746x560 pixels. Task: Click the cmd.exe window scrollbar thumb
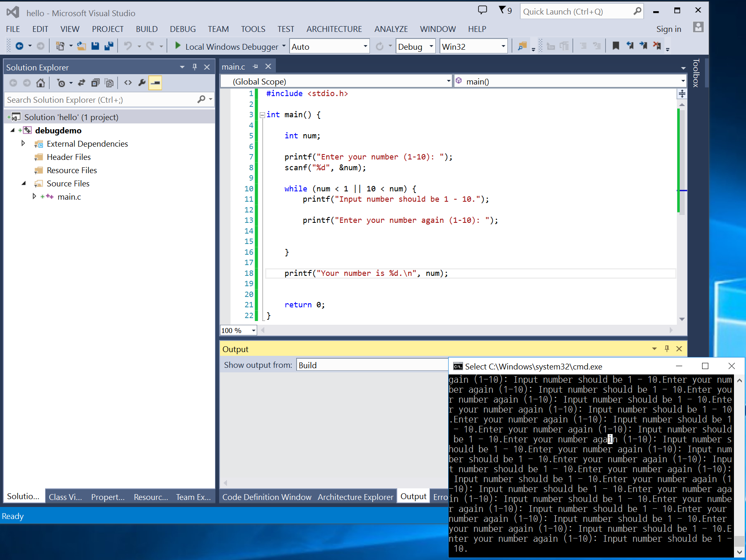point(739,541)
